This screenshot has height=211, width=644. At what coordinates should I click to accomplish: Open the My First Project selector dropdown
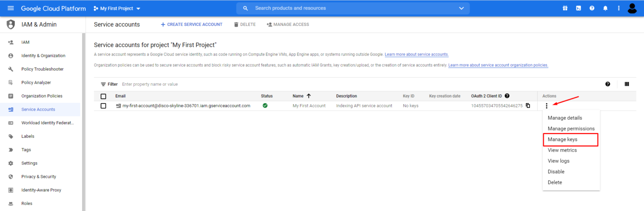117,8
